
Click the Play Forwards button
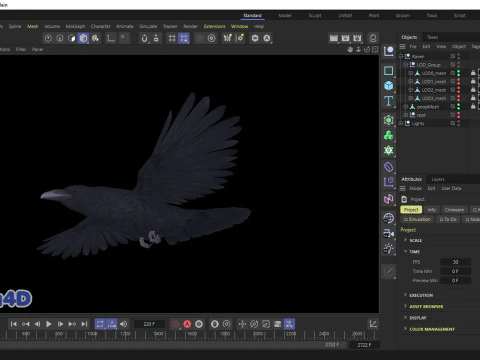point(49,324)
